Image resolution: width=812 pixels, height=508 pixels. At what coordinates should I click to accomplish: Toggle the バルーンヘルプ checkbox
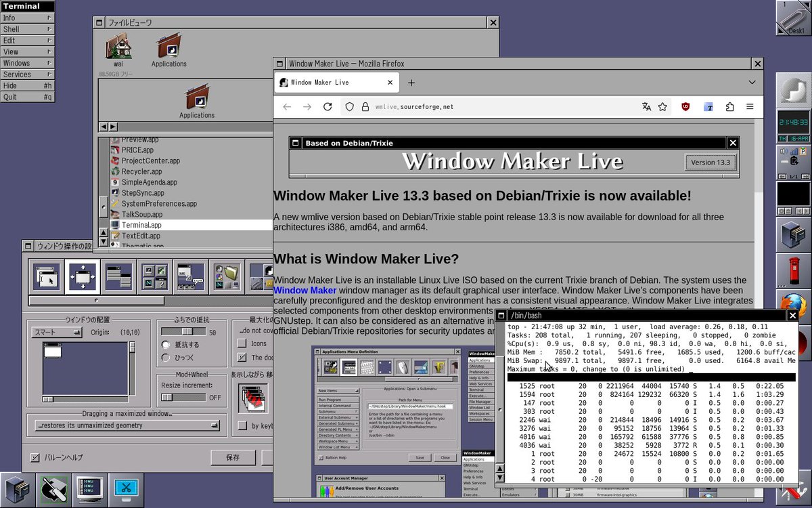click(35, 458)
